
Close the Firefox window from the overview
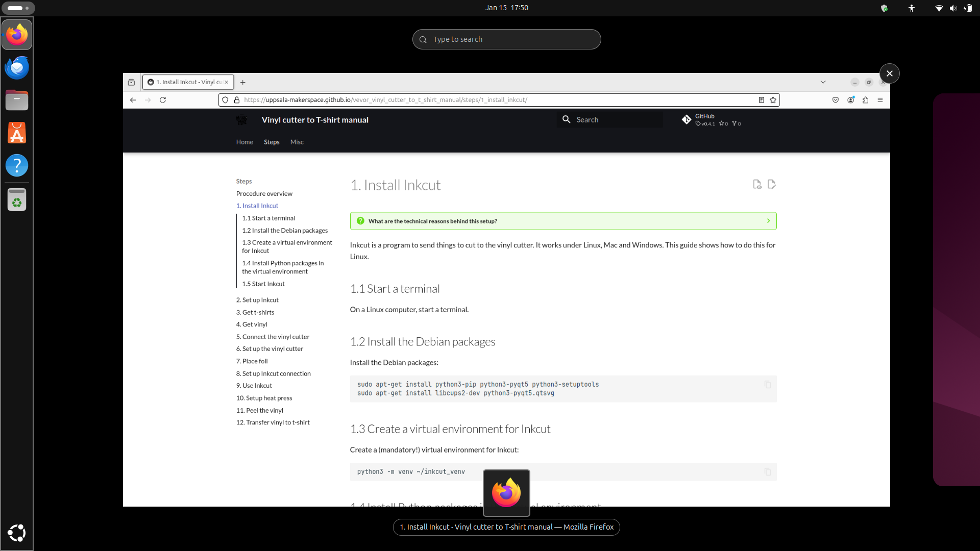pyautogui.click(x=889, y=73)
